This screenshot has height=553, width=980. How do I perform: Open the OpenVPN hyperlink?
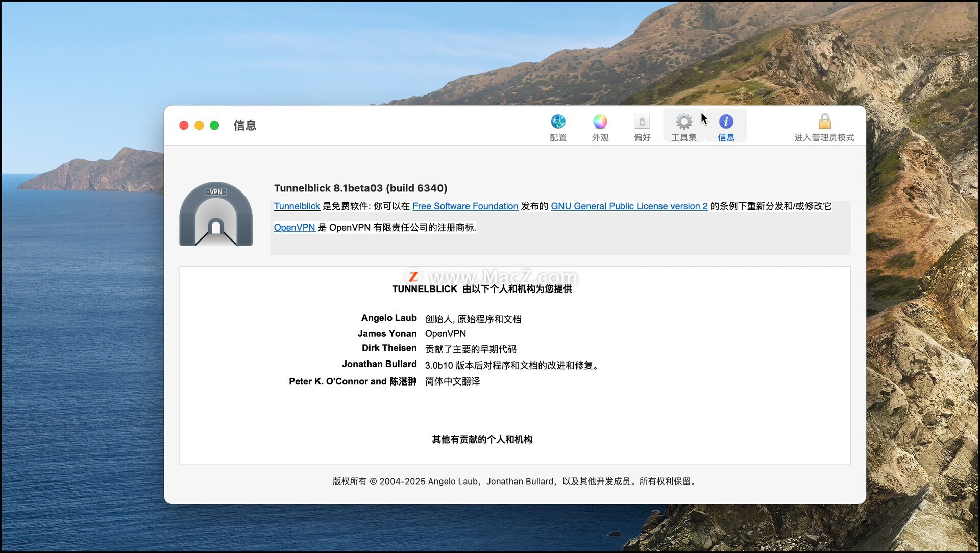(295, 228)
